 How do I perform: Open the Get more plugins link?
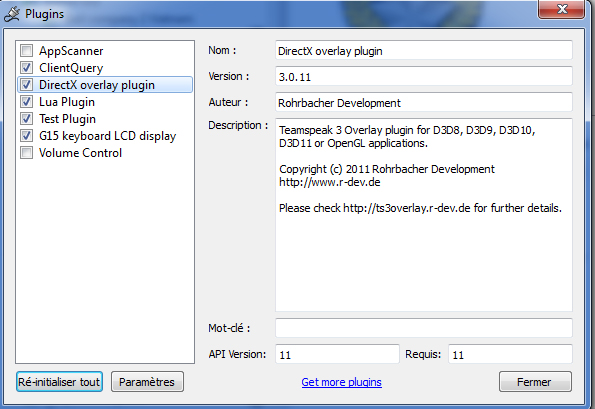click(342, 382)
